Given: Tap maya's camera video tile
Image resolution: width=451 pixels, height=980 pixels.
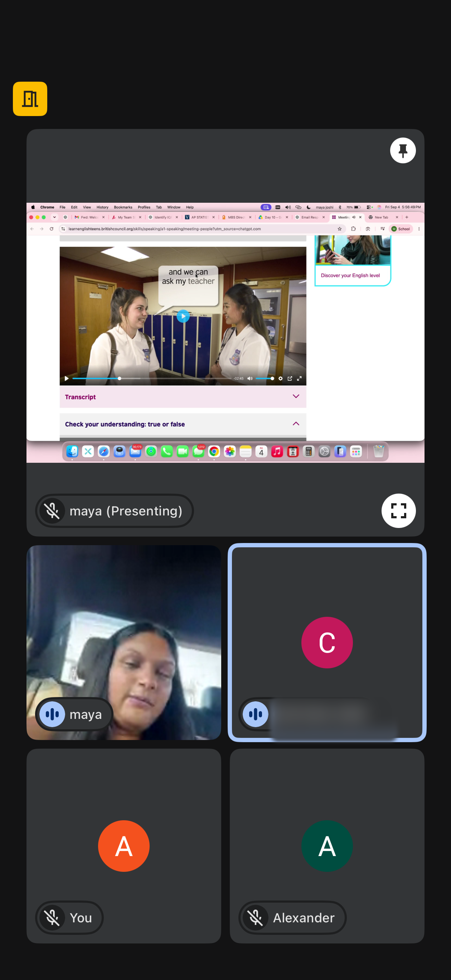Looking at the screenshot, I should [x=123, y=643].
